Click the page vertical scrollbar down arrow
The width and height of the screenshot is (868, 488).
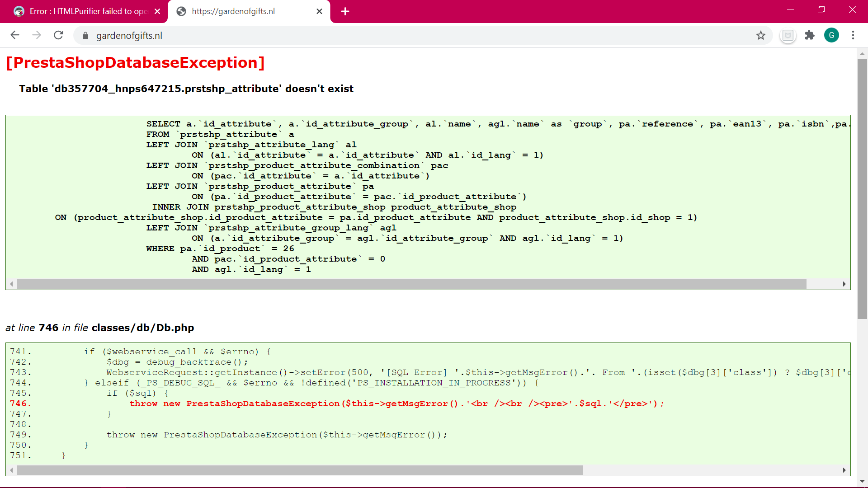[862, 482]
